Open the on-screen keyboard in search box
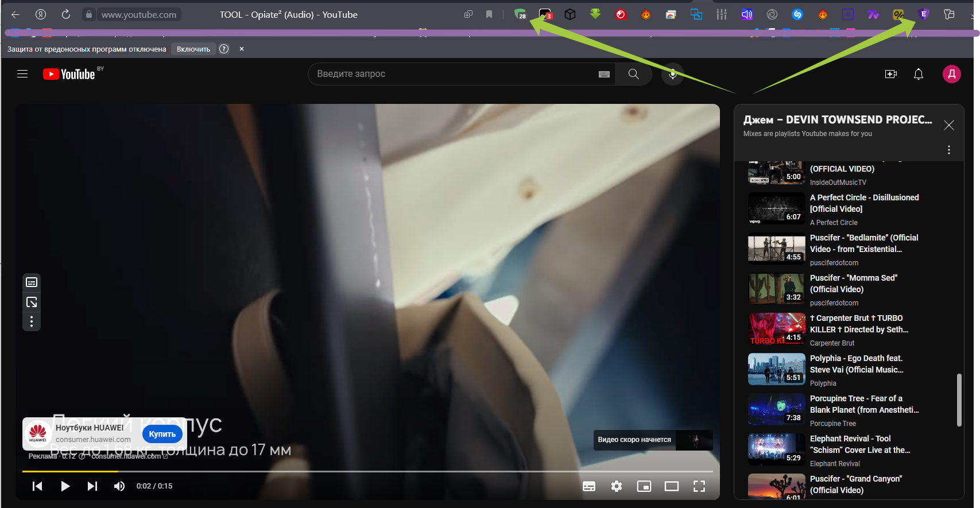Image resolution: width=980 pixels, height=508 pixels. (x=603, y=74)
